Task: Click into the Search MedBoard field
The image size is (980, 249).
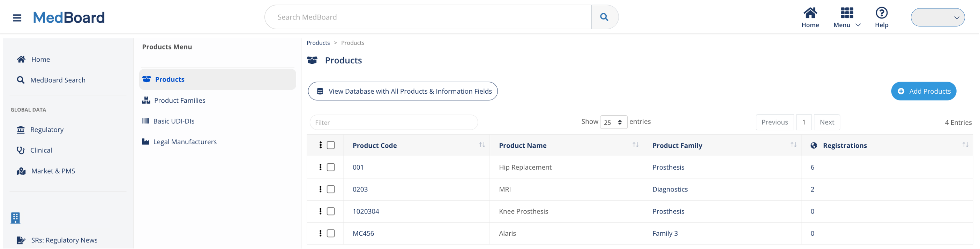Action: click(428, 17)
